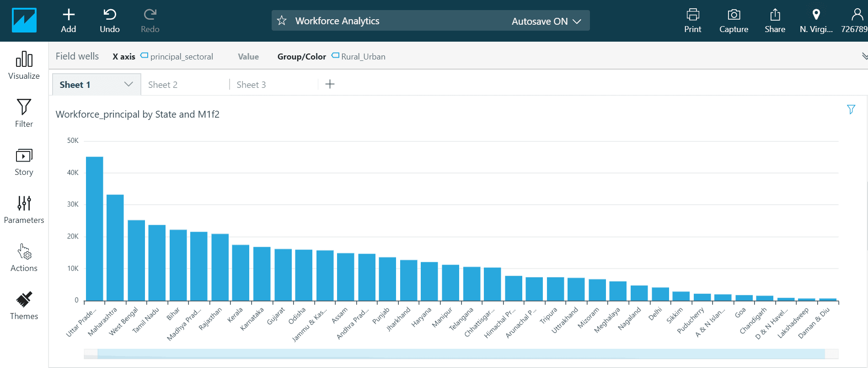Click the Rural_Urban Group/Color field
Image resolution: width=868 pixels, height=368 pixels.
[x=359, y=56]
